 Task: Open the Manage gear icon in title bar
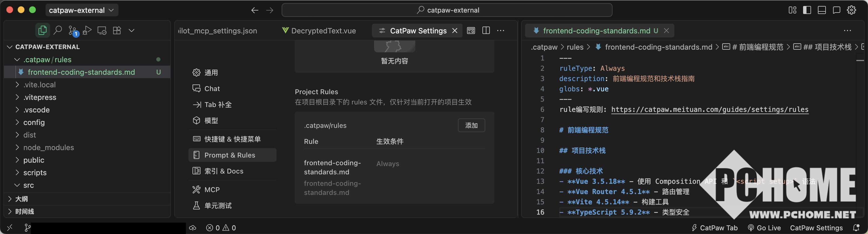coord(851,10)
